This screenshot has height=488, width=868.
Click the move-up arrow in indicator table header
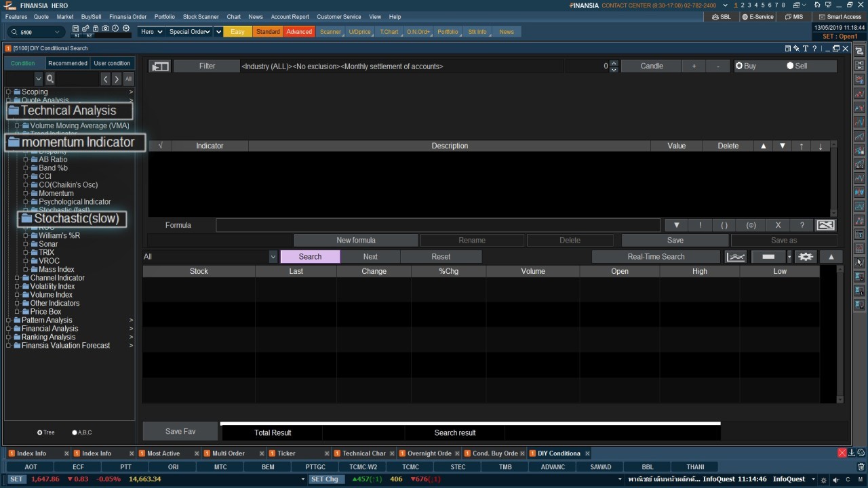[x=764, y=146]
